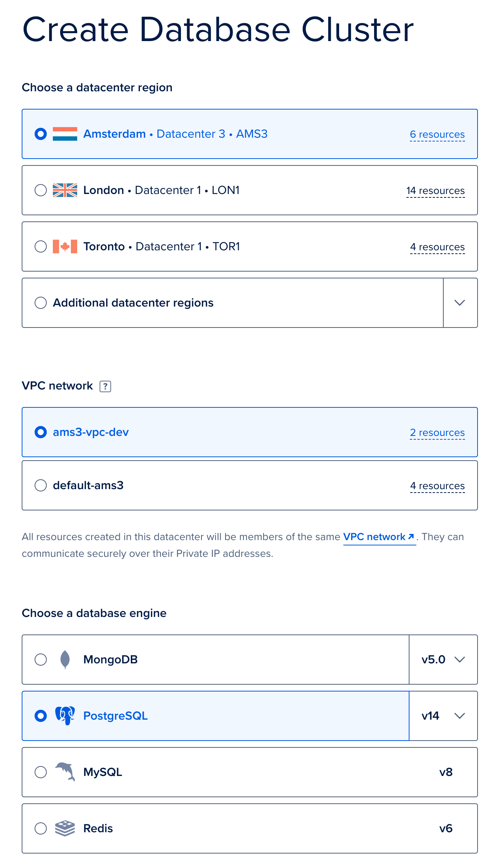
Task: Click the PostgreSQL elephant logo icon
Action: point(65,715)
